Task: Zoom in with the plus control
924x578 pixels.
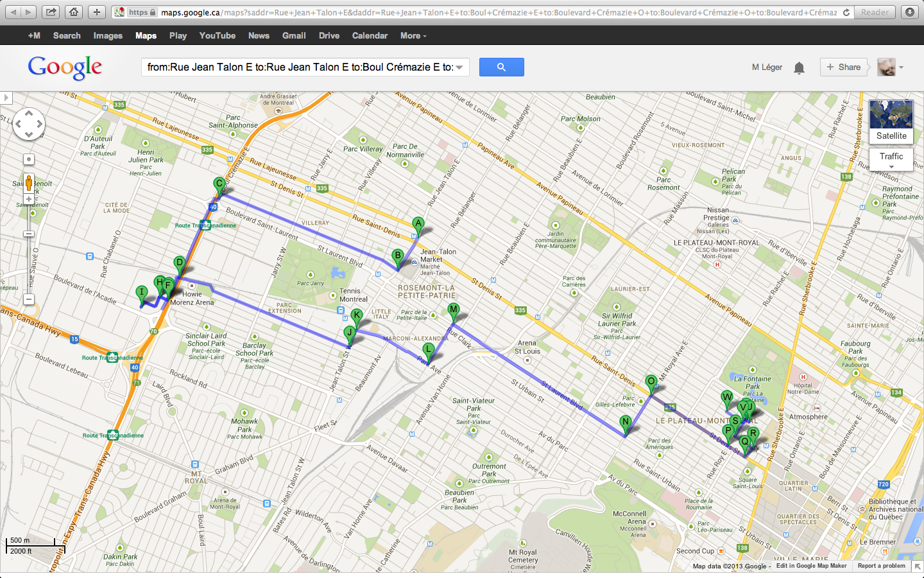Action: pyautogui.click(x=29, y=199)
